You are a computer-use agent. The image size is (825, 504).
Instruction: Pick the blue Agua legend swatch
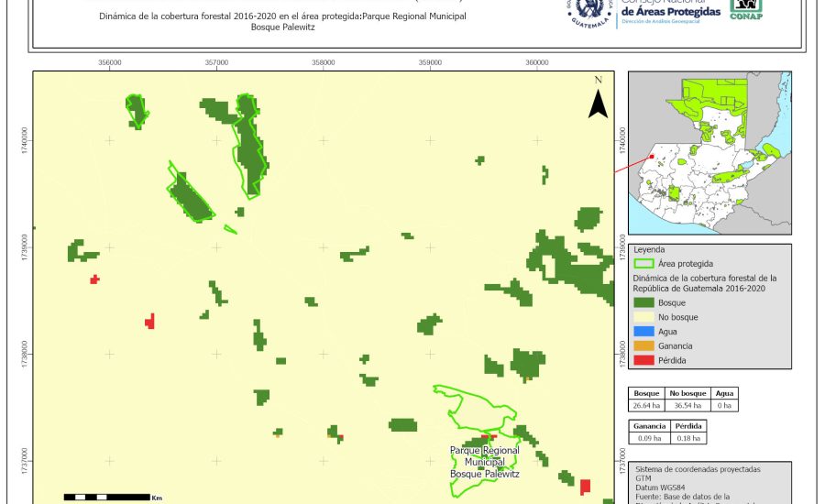coord(644,332)
